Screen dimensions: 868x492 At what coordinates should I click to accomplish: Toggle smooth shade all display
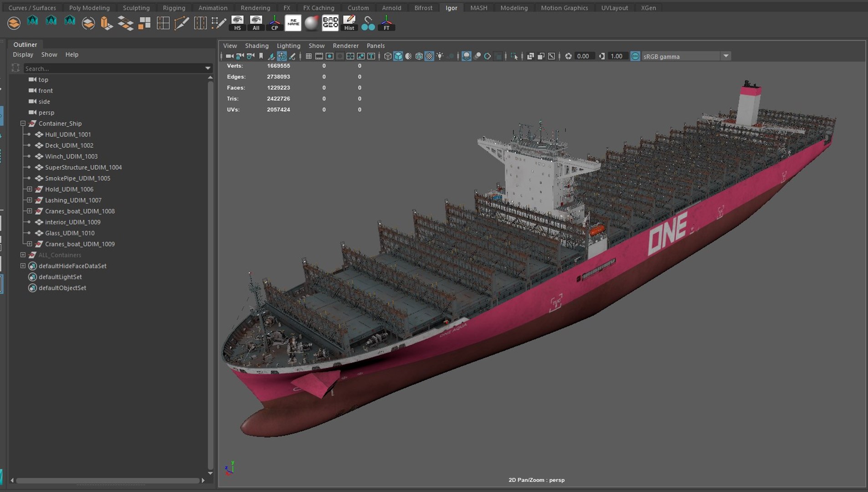(398, 56)
